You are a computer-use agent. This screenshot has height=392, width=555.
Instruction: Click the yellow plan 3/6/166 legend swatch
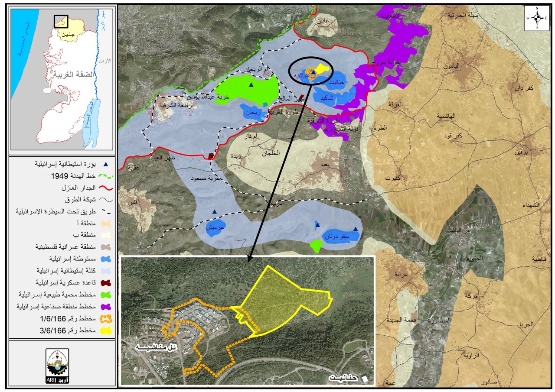pyautogui.click(x=107, y=330)
